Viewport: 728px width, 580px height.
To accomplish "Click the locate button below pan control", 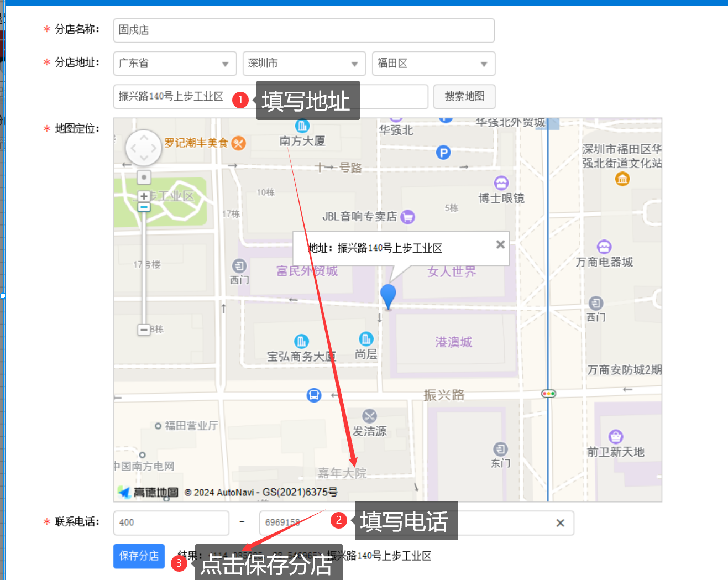I will pos(144,177).
